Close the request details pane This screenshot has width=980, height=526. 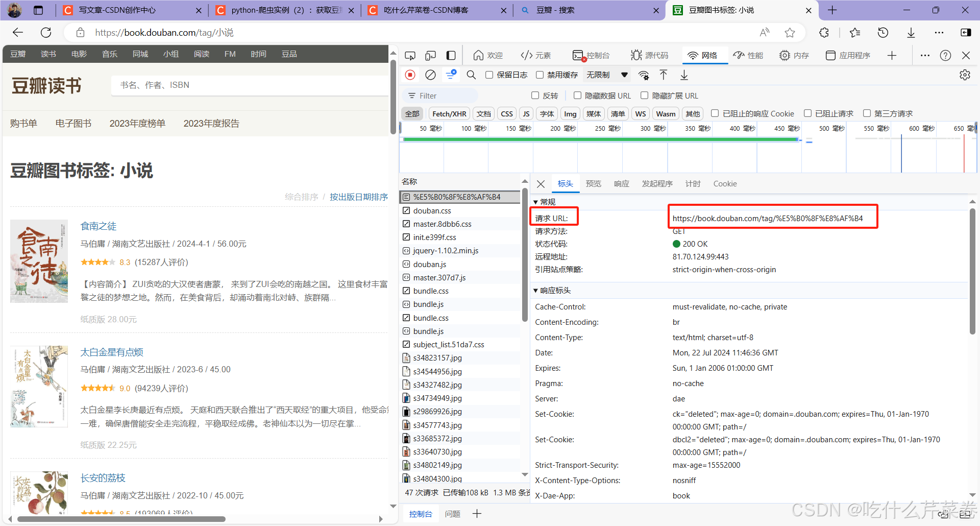click(x=541, y=184)
